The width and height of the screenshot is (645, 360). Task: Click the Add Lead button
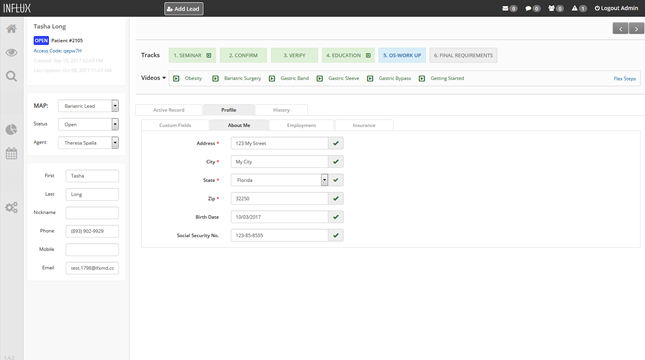[x=183, y=9]
